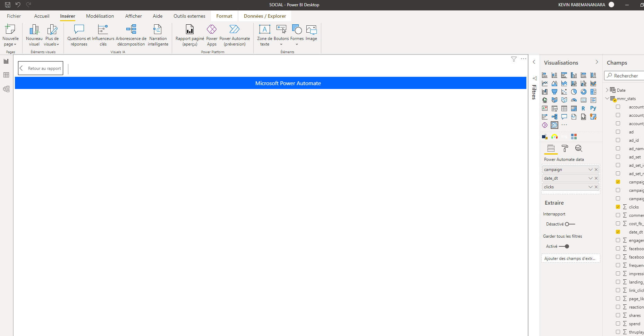Choose the scatter chart visual
The image size is (644, 336).
(564, 92)
